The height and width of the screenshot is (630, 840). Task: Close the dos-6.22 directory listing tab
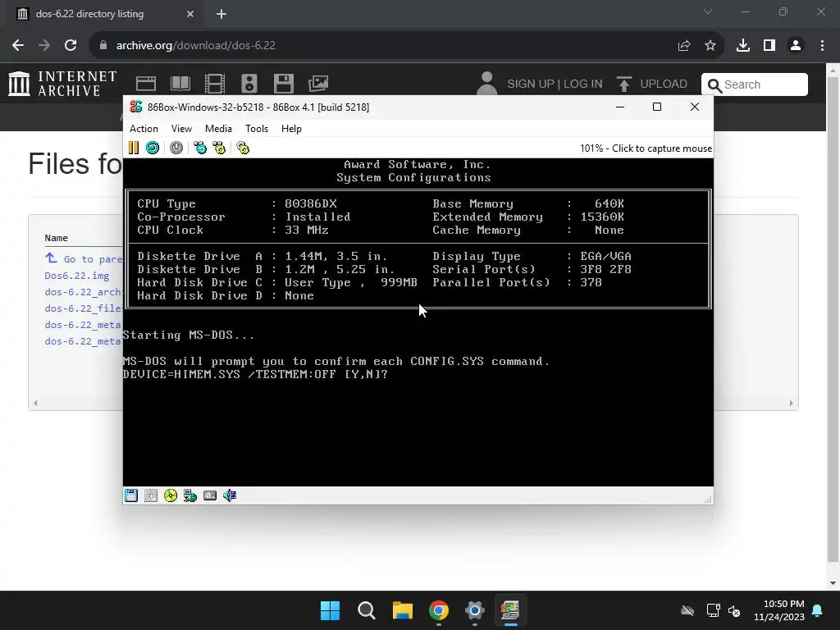(190, 14)
